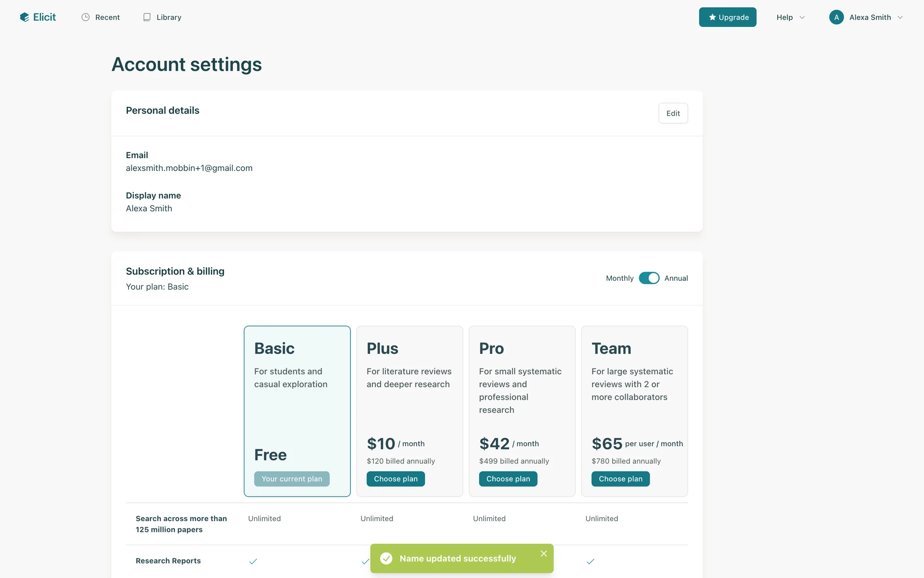The image size is (924, 578).
Task: Edit personal details
Action: point(673,113)
